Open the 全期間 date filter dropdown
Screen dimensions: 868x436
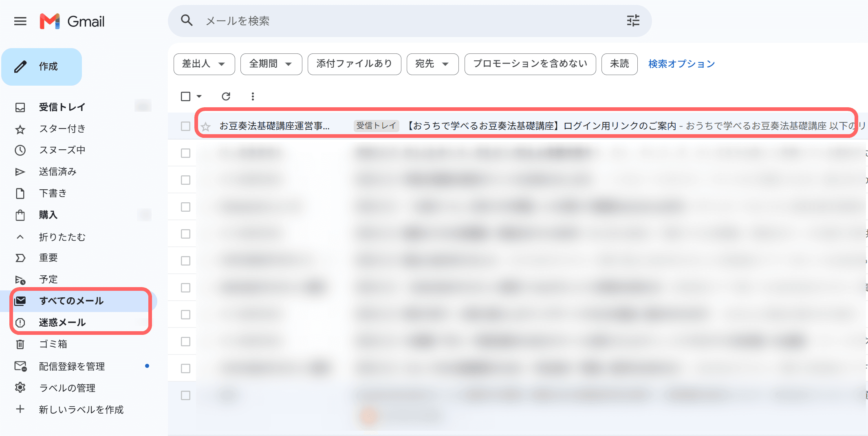271,64
